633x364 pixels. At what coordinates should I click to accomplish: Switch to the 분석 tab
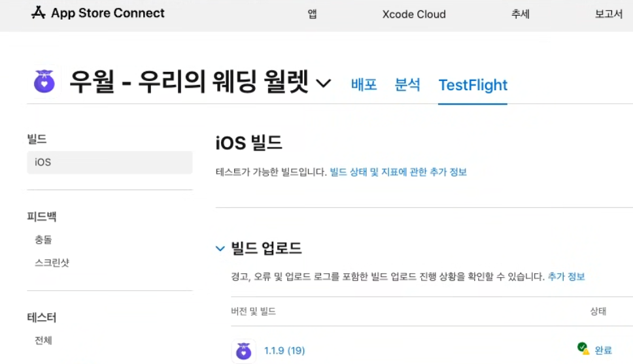[x=407, y=85]
